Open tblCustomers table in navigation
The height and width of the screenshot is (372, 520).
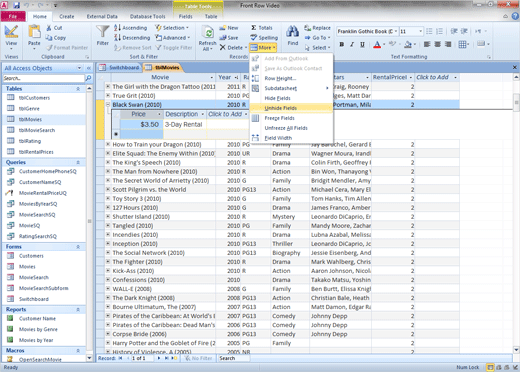pos(34,98)
